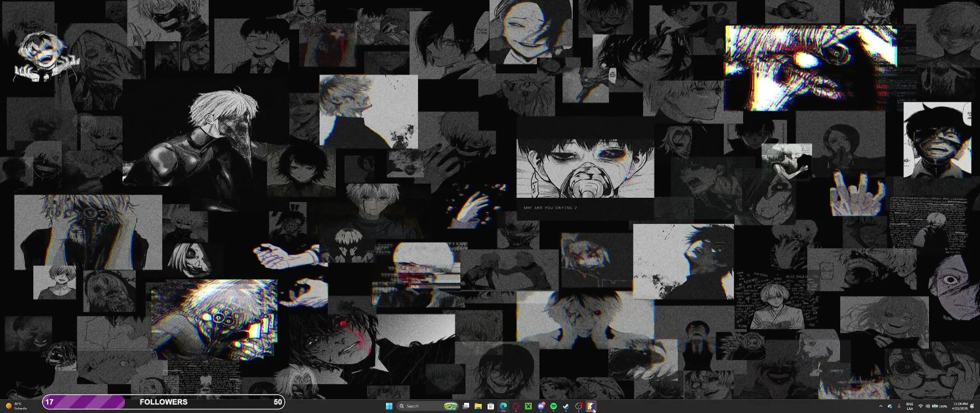Screen dimensions: 980x413
Task: Open the Wi-Fi network settings
Action: (x=920, y=406)
